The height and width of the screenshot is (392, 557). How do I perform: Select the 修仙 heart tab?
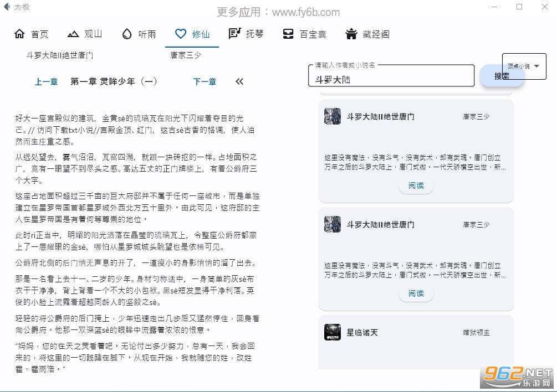pos(192,34)
